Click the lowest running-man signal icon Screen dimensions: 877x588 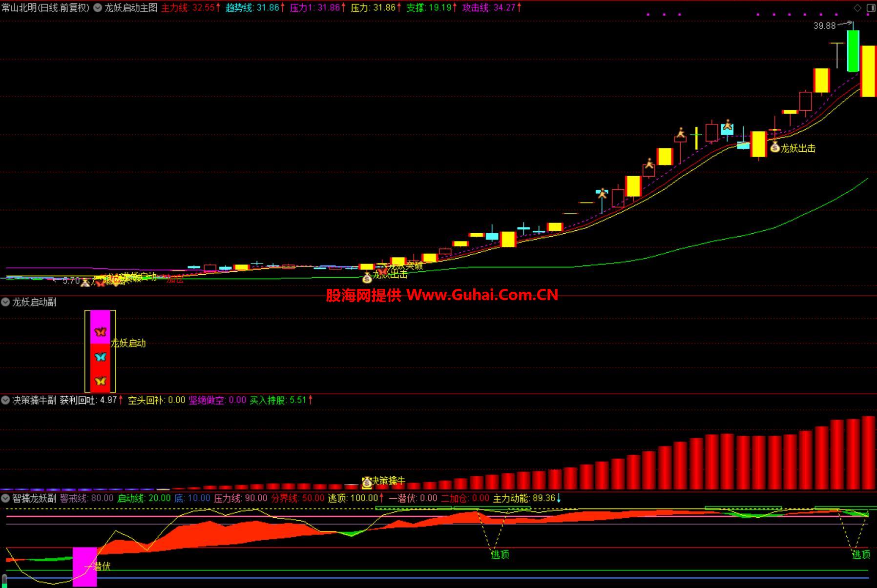click(603, 193)
